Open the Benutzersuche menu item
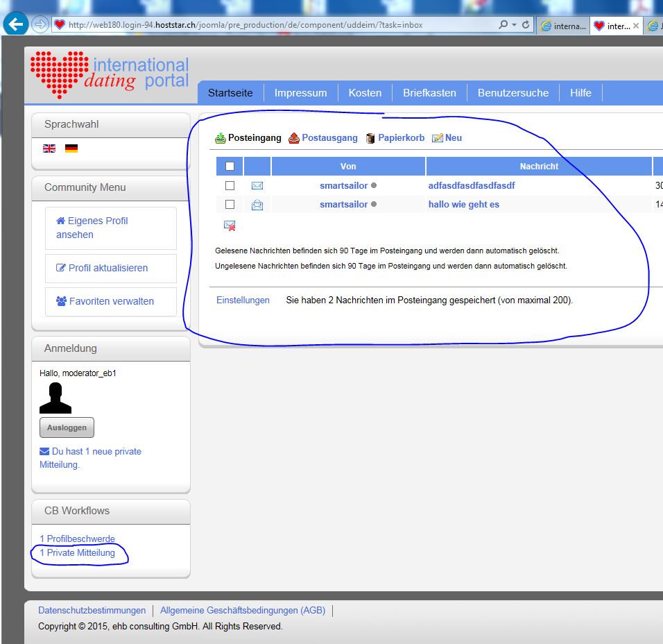This screenshot has width=663, height=644. 513,93
